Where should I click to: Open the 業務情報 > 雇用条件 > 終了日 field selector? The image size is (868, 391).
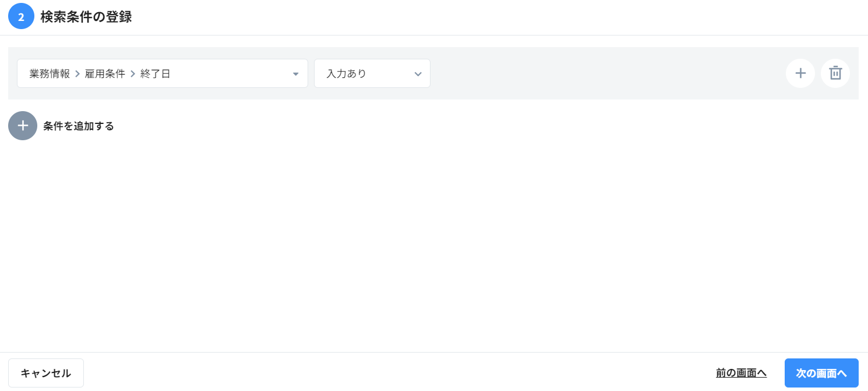pyautogui.click(x=162, y=73)
